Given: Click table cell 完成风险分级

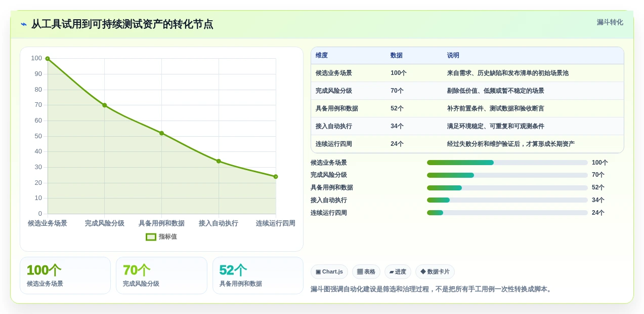Looking at the screenshot, I should pos(334,91).
